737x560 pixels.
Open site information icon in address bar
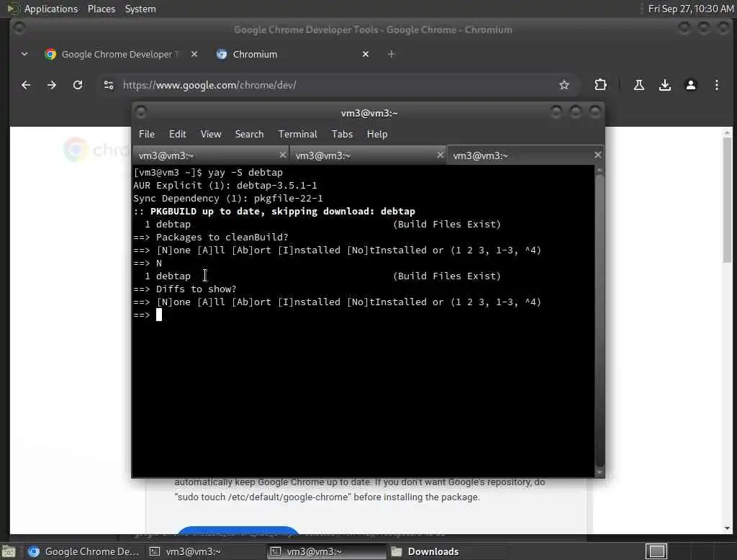pyautogui.click(x=109, y=85)
